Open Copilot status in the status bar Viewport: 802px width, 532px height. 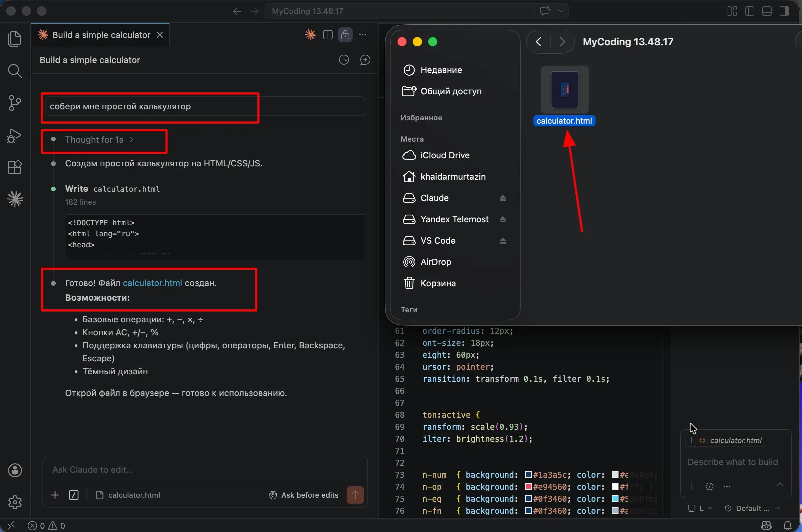(x=766, y=526)
